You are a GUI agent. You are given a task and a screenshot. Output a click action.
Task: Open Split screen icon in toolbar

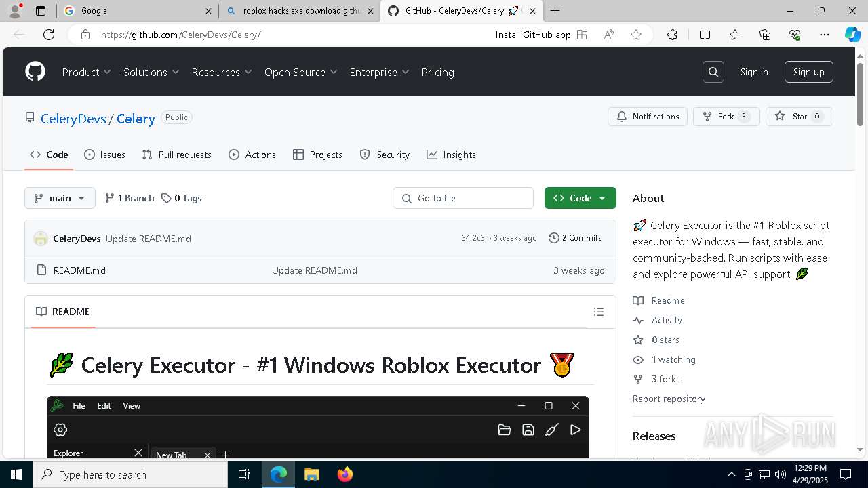pyautogui.click(x=705, y=35)
